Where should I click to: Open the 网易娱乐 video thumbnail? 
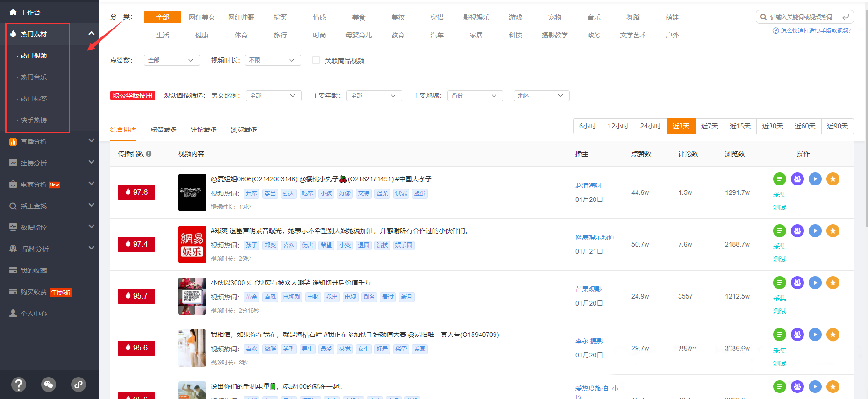click(x=192, y=244)
